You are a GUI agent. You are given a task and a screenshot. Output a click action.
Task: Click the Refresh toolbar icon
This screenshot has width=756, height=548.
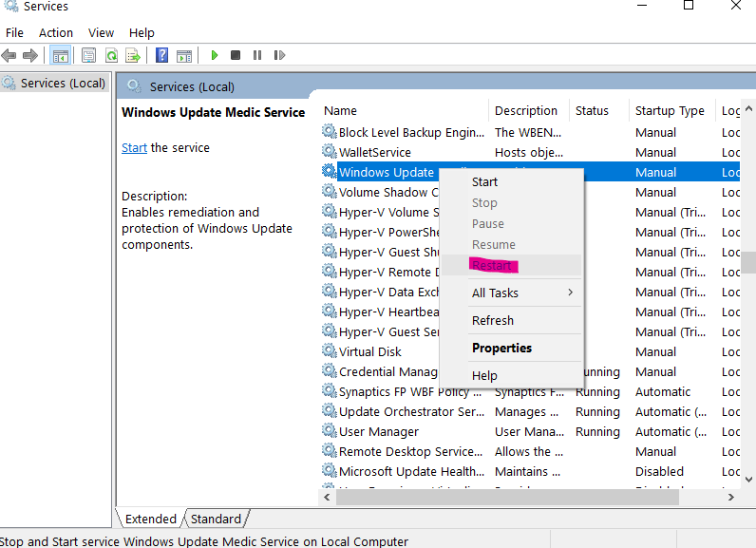[x=111, y=55]
